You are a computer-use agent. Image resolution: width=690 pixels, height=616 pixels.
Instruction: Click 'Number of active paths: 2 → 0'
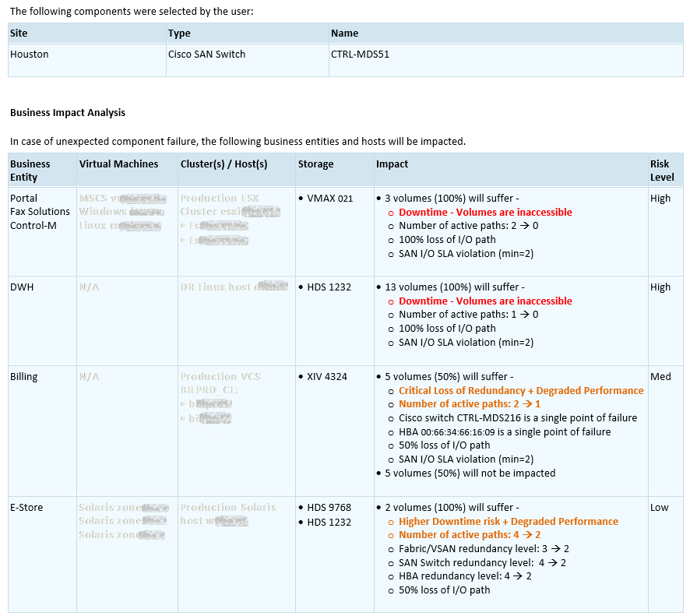pos(468,226)
